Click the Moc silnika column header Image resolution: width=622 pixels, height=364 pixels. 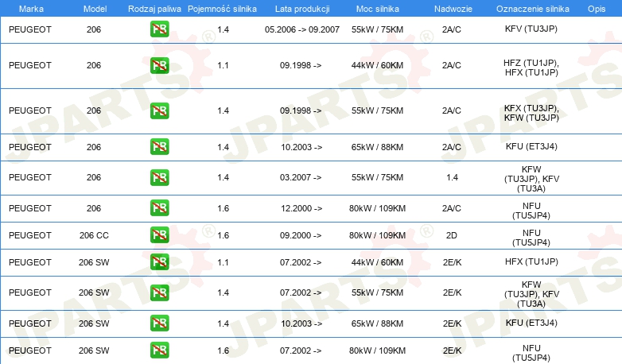click(377, 9)
